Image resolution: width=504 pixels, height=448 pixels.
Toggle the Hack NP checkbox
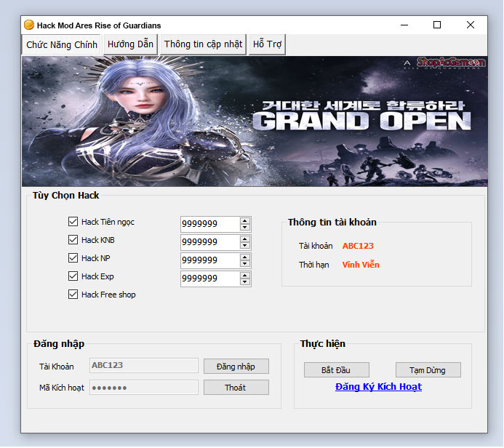point(73,257)
